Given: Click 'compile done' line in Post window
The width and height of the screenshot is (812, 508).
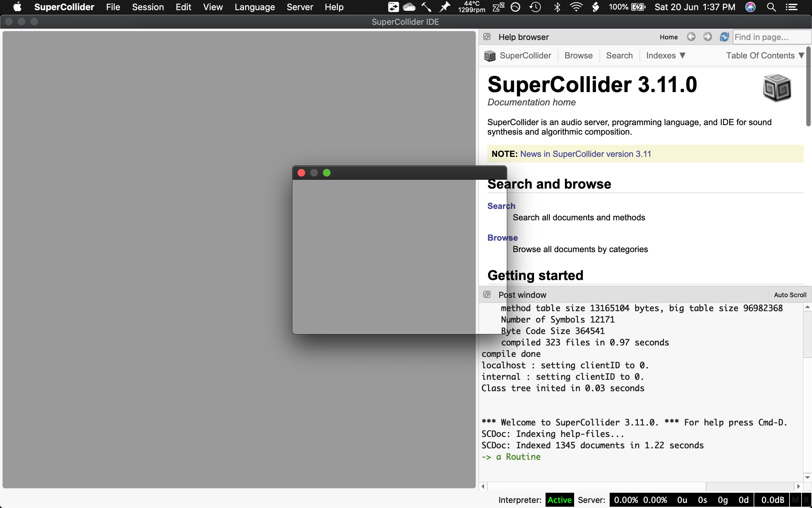Looking at the screenshot, I should (x=511, y=354).
